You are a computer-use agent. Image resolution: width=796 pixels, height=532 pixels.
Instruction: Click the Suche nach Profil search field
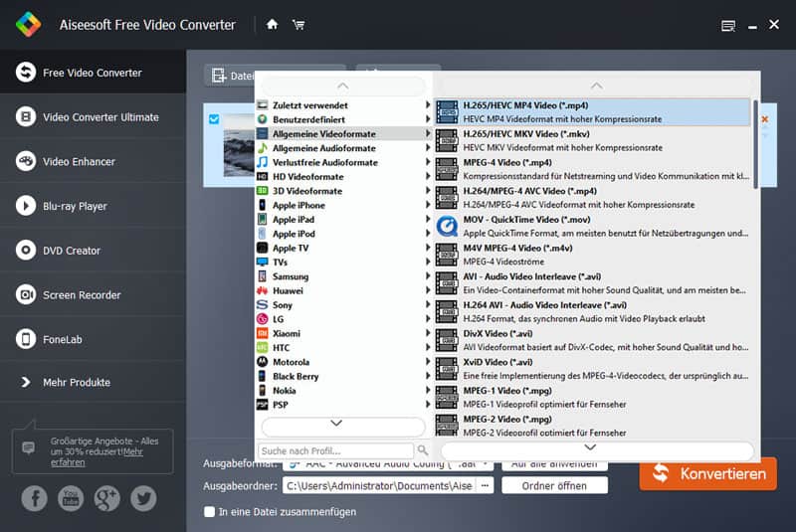point(335,450)
